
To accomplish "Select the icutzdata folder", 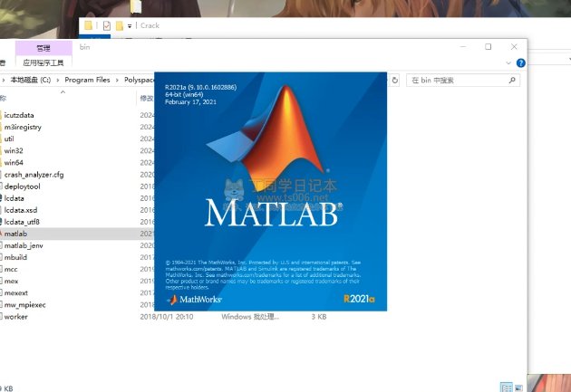I will point(19,115).
